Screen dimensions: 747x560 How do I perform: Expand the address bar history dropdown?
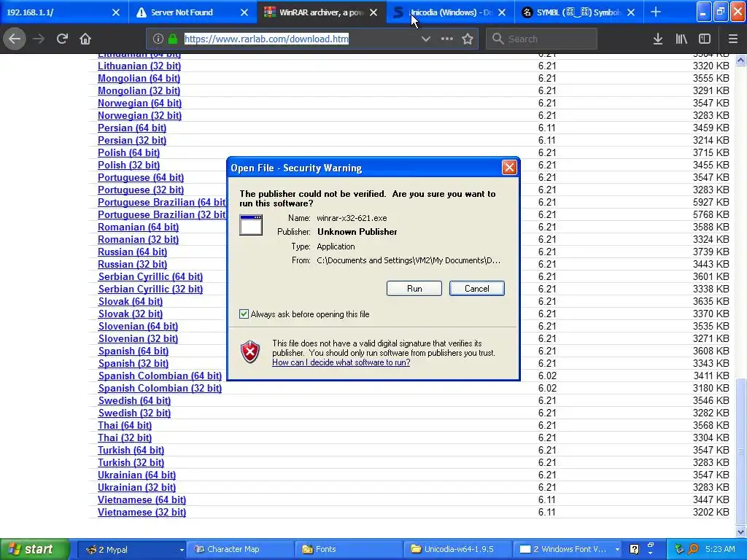[426, 39]
